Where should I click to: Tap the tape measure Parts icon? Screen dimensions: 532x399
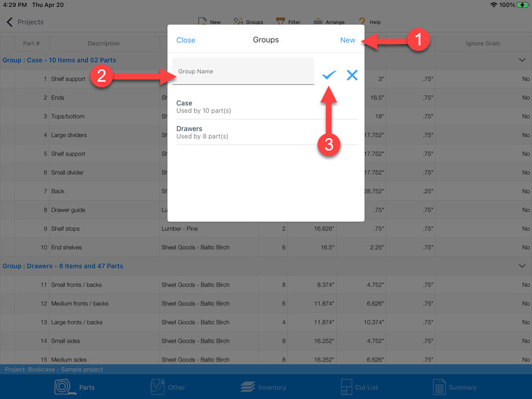[x=65, y=387]
